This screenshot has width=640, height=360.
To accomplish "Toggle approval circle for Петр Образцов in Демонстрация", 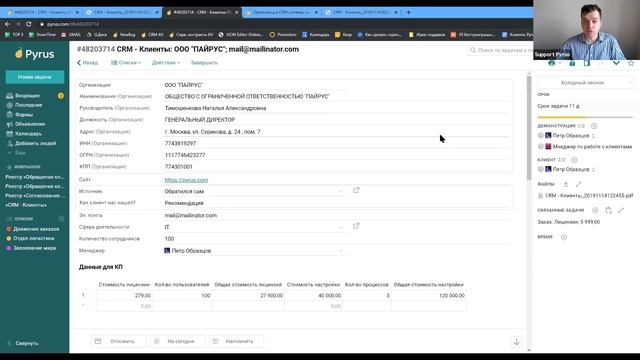I will coord(540,135).
